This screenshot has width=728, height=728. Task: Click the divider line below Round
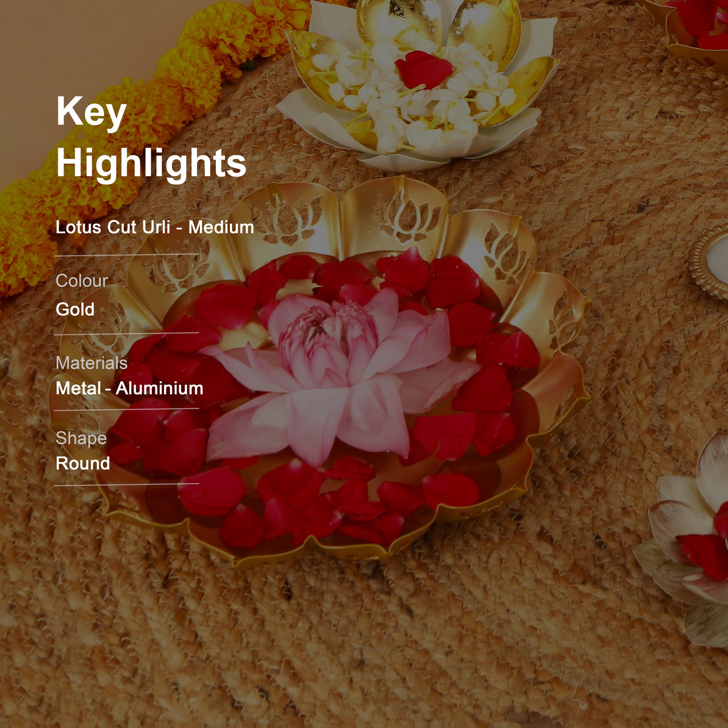[126, 484]
